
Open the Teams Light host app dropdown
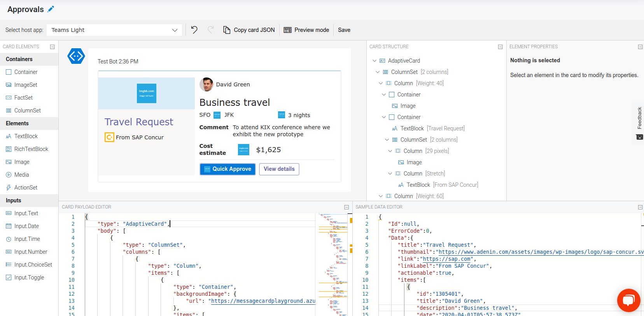[114, 30]
